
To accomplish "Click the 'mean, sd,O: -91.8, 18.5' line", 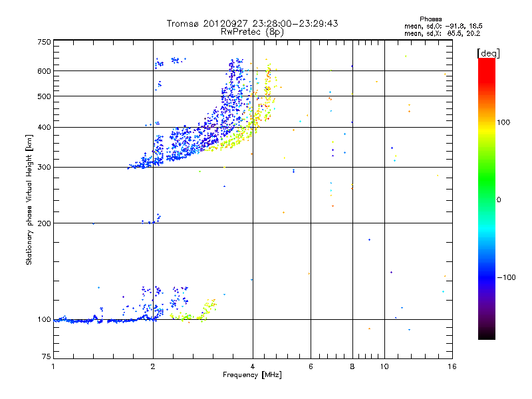I will coord(444,26).
